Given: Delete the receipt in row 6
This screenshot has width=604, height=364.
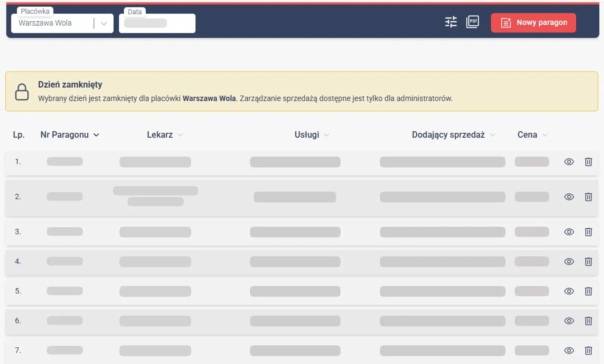Looking at the screenshot, I should click(588, 321).
